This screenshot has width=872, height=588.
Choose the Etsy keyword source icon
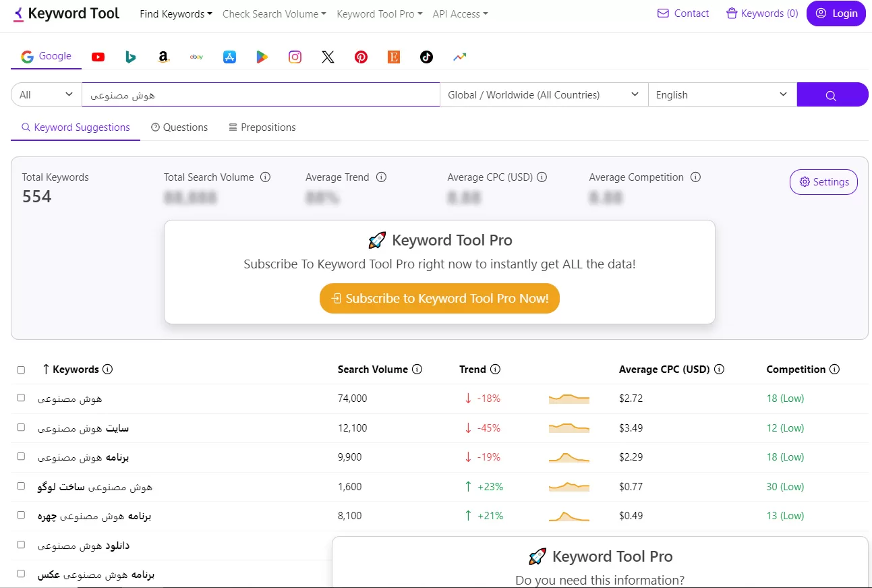coord(394,57)
